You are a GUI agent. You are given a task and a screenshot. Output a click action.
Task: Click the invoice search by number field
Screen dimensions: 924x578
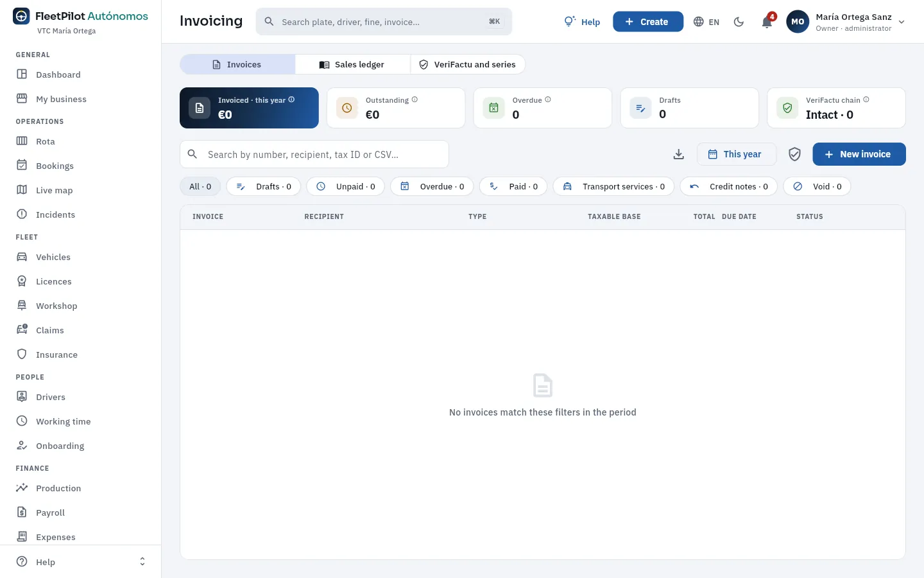314,154
